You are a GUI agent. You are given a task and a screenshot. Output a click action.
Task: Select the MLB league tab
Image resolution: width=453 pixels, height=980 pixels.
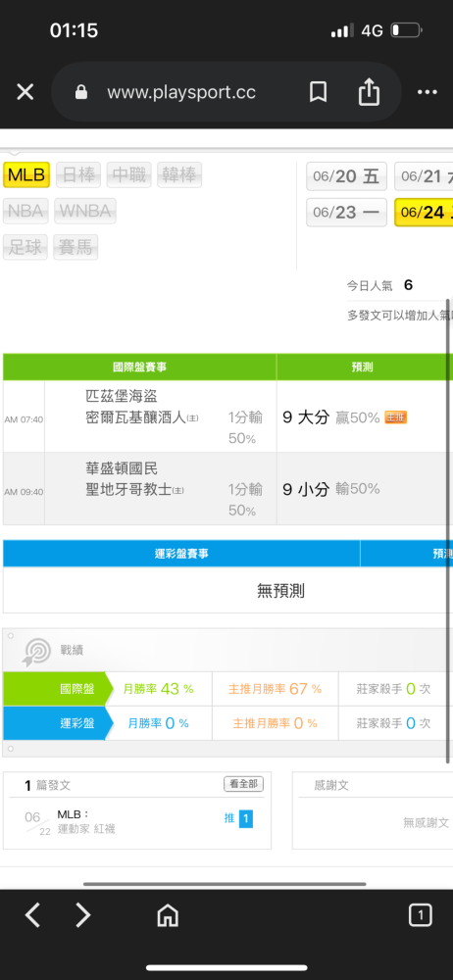coord(26,175)
